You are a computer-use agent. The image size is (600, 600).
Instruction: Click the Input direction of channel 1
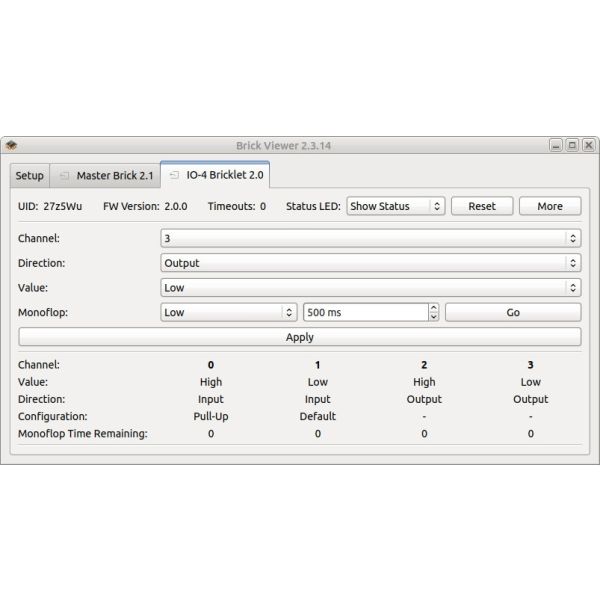pos(318,399)
